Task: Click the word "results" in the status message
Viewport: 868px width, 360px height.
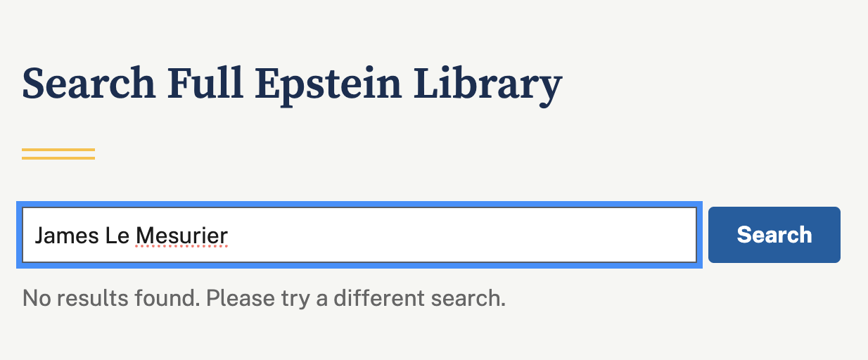Action: coord(94,298)
